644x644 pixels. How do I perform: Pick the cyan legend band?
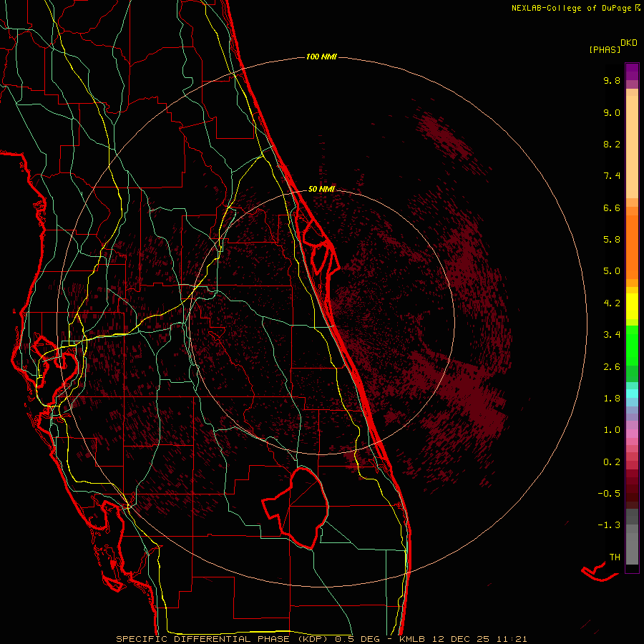[x=632, y=394]
